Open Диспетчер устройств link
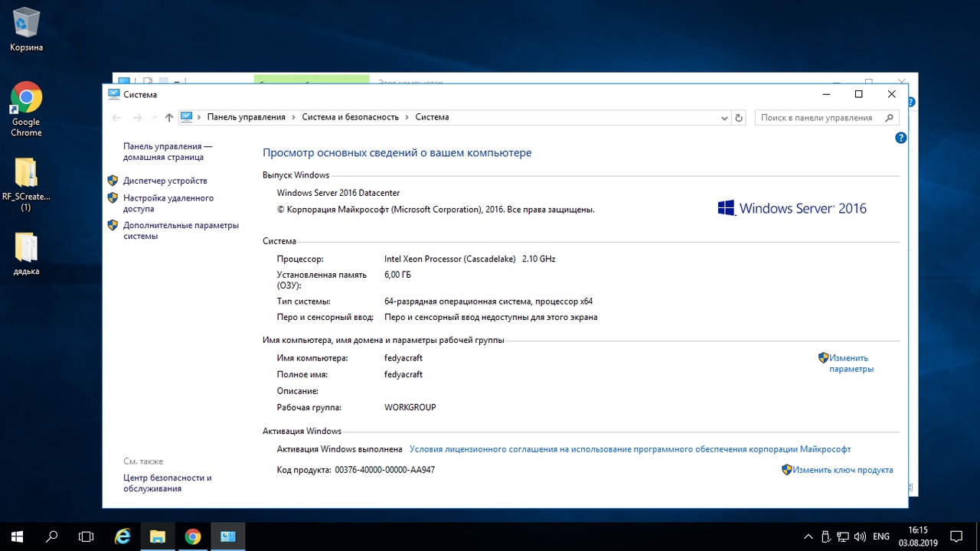The image size is (980, 551). 165,181
